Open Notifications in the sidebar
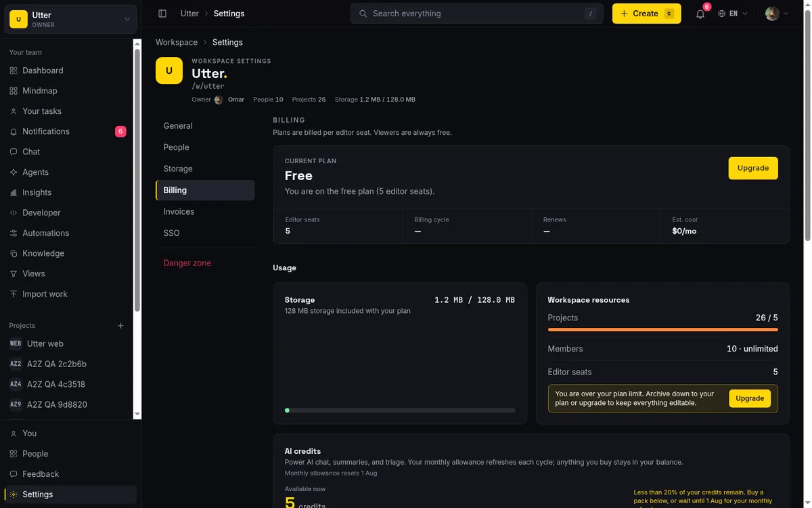The image size is (812, 508). (x=68, y=131)
